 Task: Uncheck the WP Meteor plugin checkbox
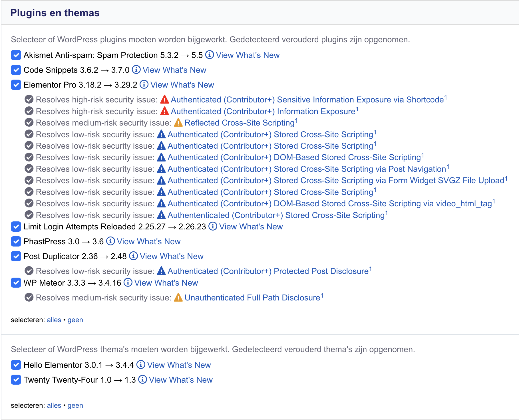(x=16, y=283)
